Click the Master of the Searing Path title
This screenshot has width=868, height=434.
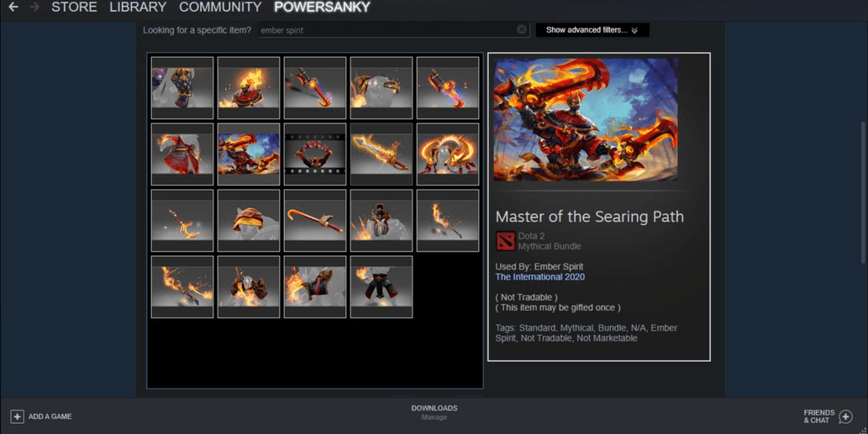(590, 217)
